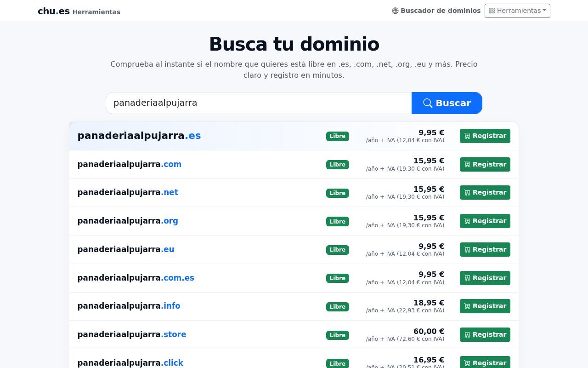Image resolution: width=588 pixels, height=368 pixels.
Task: Register panaderiaalpujarra.es domain
Action: point(485,136)
